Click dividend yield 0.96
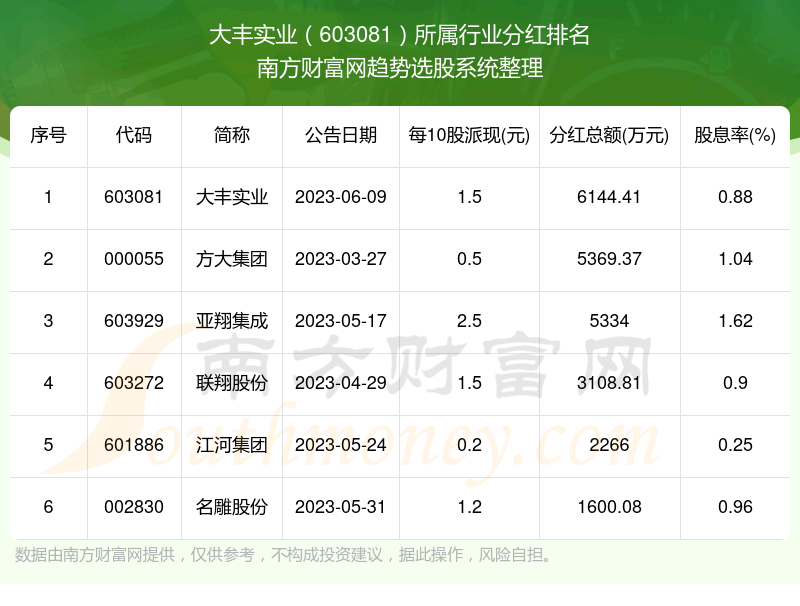The height and width of the screenshot is (606, 800). [735, 507]
